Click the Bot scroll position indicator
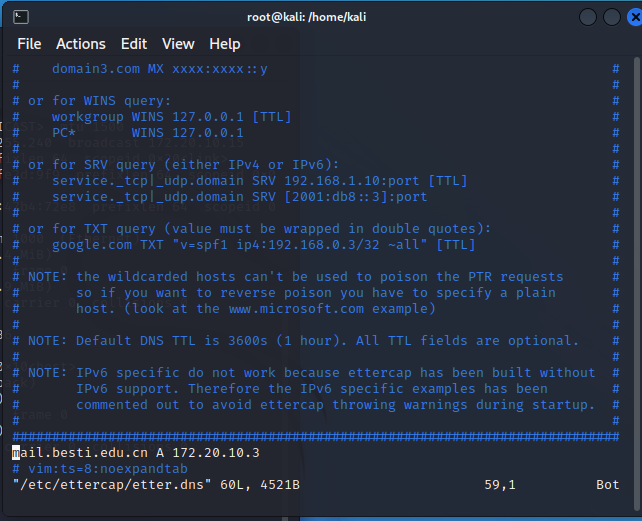Screen dimensions: 642x521 [x=607, y=485]
